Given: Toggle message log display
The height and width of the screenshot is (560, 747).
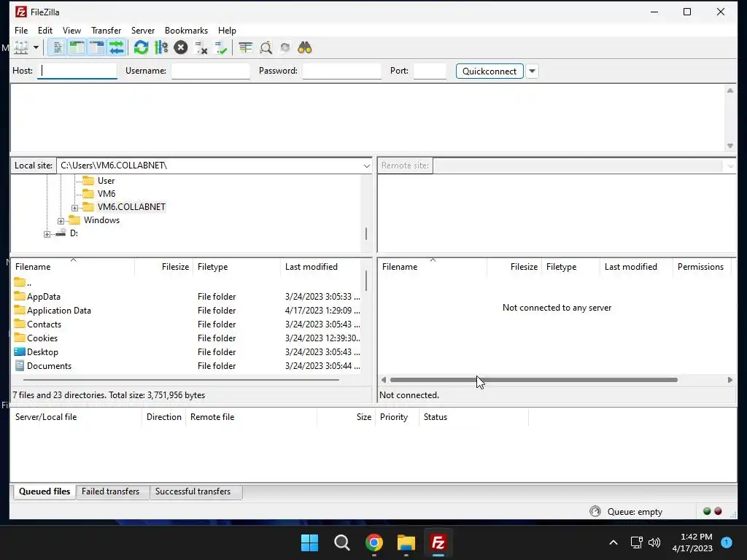Looking at the screenshot, I should point(57,47).
